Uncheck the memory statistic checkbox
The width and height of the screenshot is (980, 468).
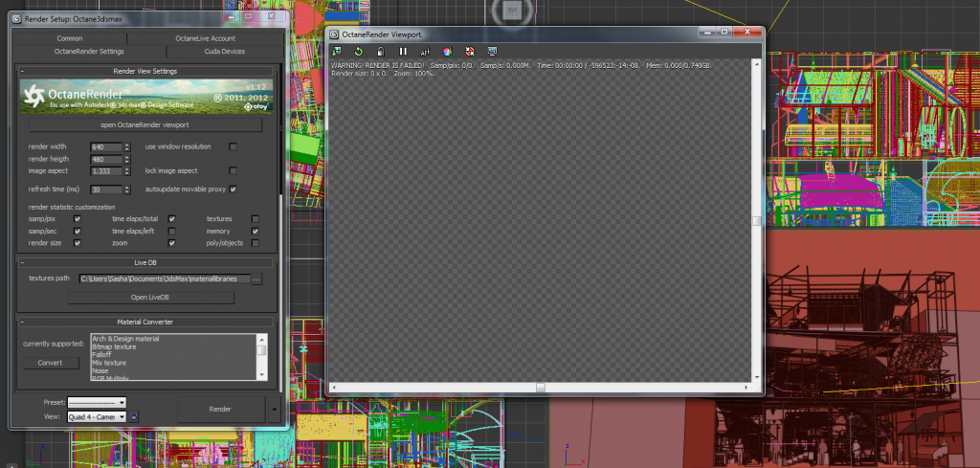(x=255, y=232)
